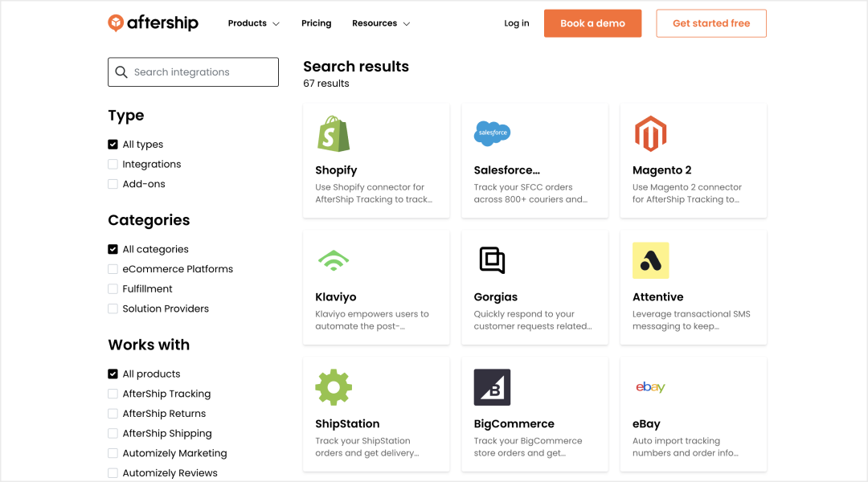Viewport: 868px width, 482px height.
Task: Enable the AfterShip Returns filter
Action: 113,414
